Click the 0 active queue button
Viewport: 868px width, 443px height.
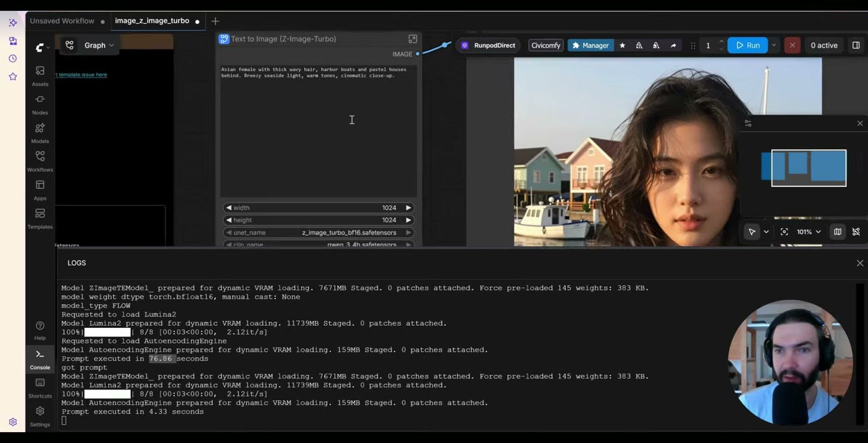(824, 45)
